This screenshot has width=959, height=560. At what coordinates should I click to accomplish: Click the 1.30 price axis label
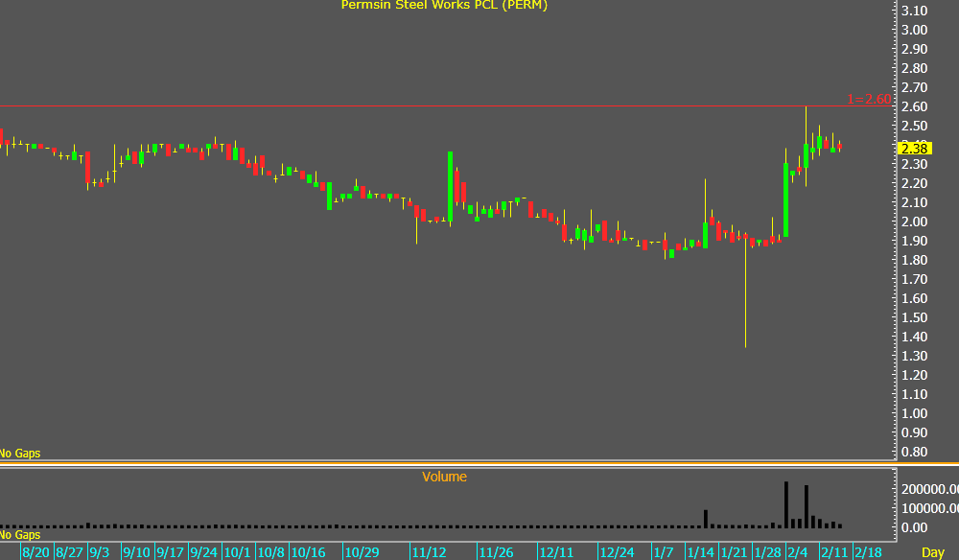[914, 356]
